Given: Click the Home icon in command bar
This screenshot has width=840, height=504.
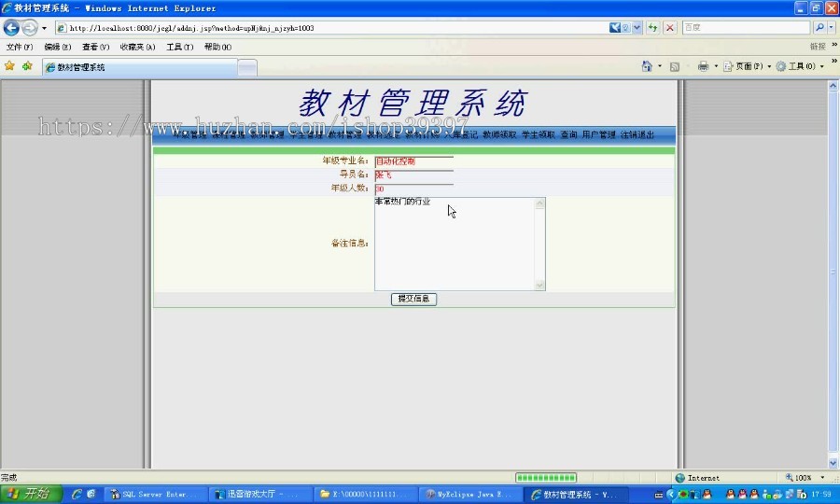Looking at the screenshot, I should point(647,66).
